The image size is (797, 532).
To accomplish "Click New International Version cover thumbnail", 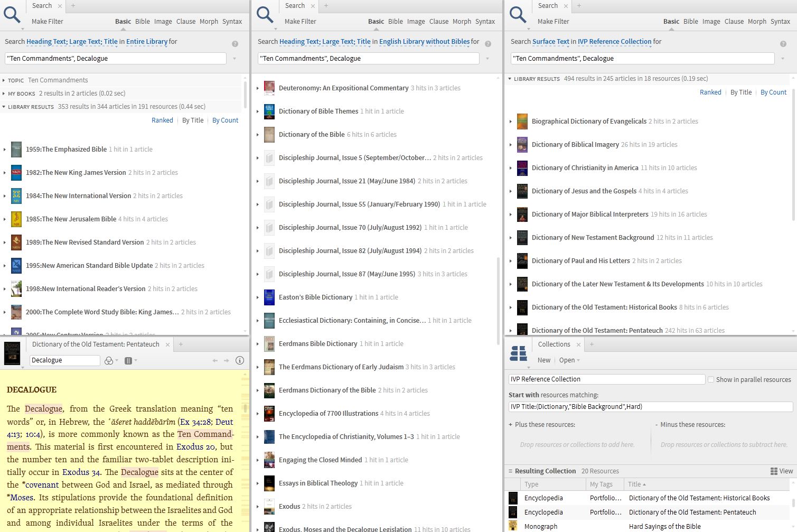I will pyautogui.click(x=16, y=196).
